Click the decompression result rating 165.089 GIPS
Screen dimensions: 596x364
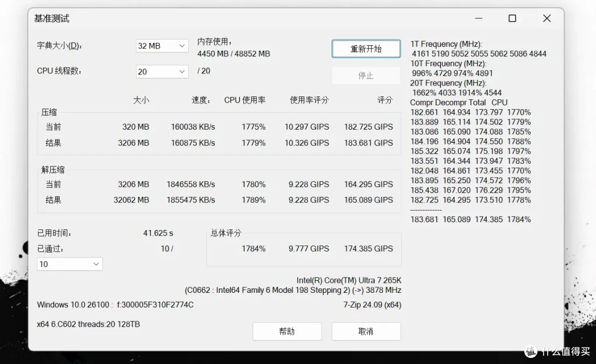pos(368,200)
